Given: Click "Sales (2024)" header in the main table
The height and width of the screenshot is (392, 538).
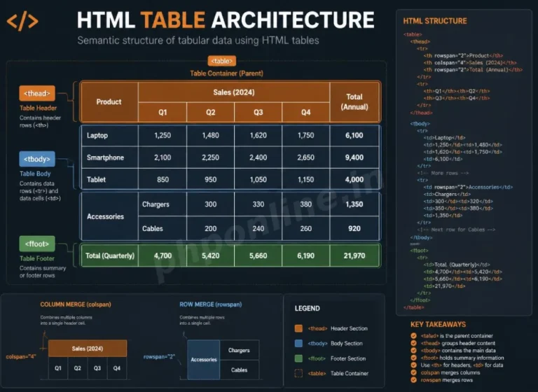Looking at the screenshot, I should 234,92.
